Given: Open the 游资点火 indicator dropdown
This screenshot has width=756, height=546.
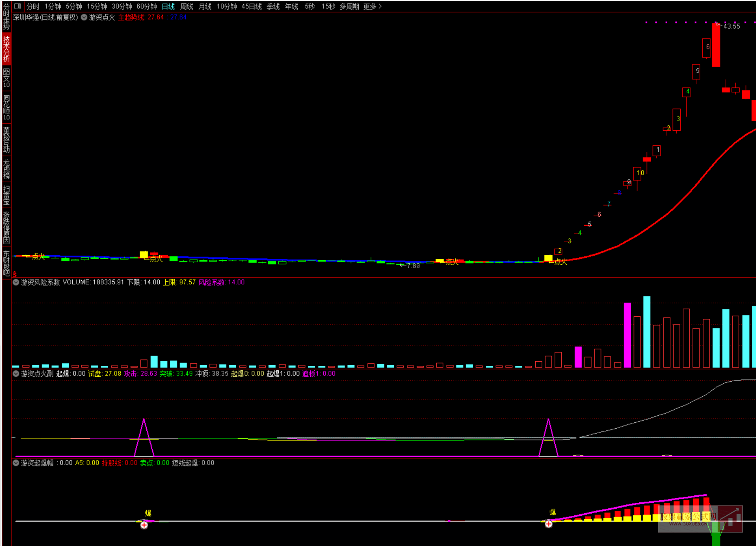Looking at the screenshot, I should coord(84,17).
